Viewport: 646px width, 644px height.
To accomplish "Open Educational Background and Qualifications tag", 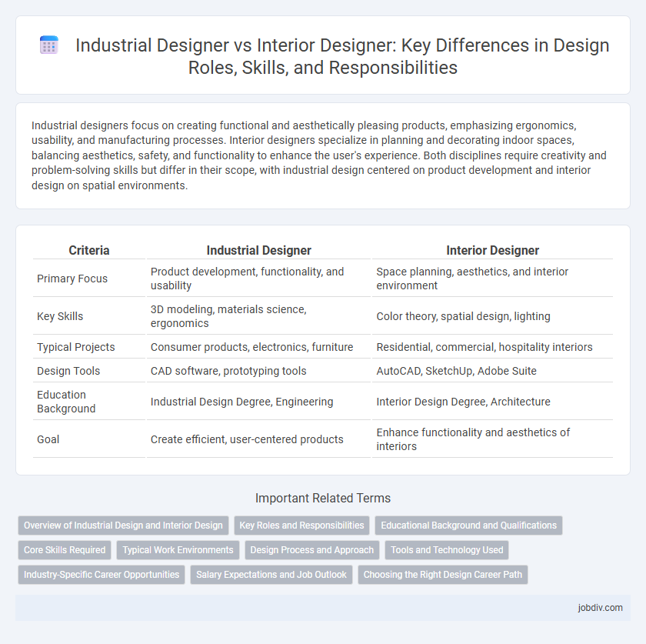I will (x=468, y=526).
